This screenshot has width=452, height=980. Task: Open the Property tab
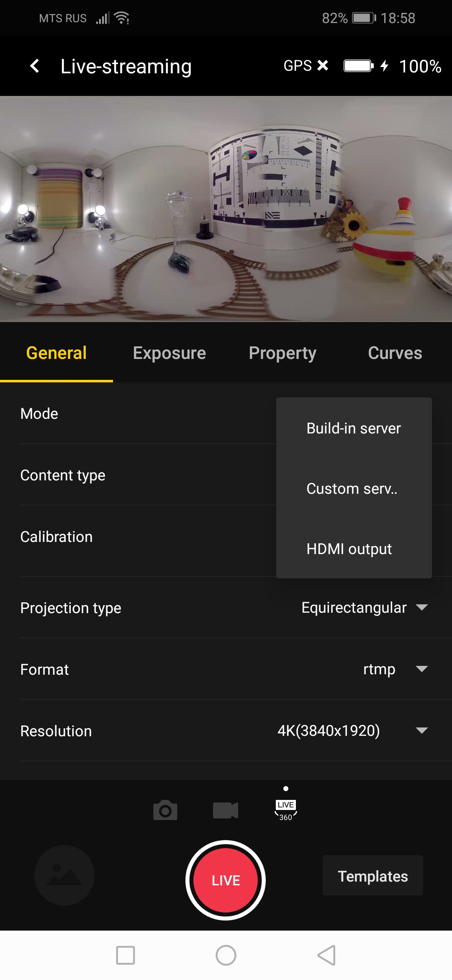(282, 353)
